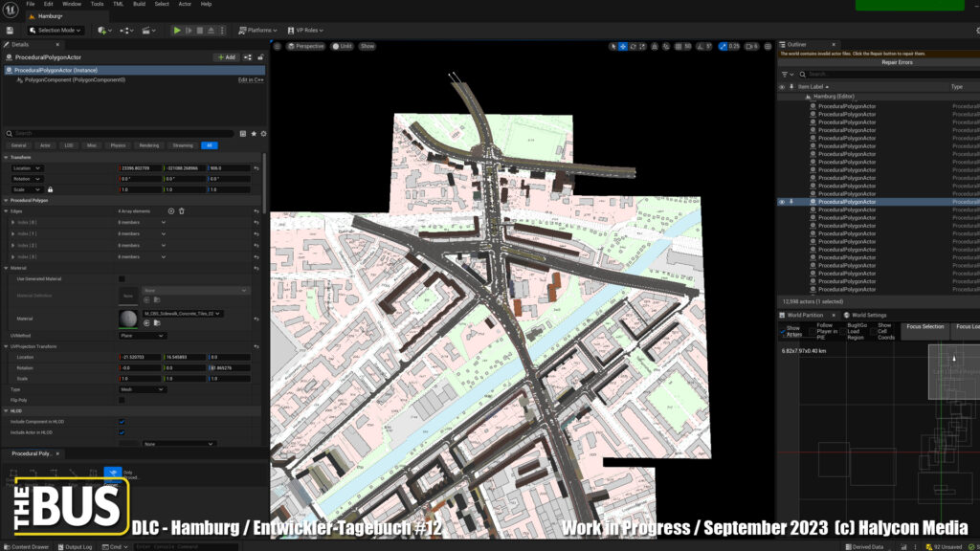Uncheck Include Component in HLOD

tap(122, 421)
